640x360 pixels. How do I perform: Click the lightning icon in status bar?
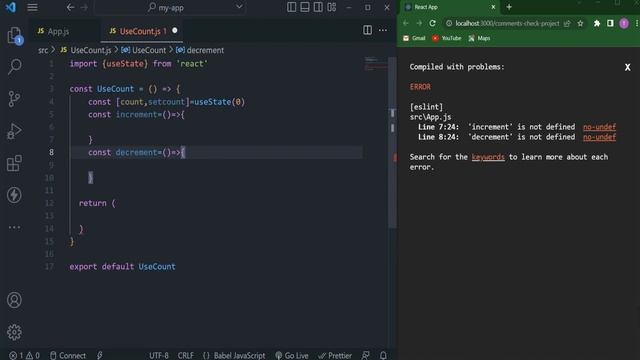point(100,356)
